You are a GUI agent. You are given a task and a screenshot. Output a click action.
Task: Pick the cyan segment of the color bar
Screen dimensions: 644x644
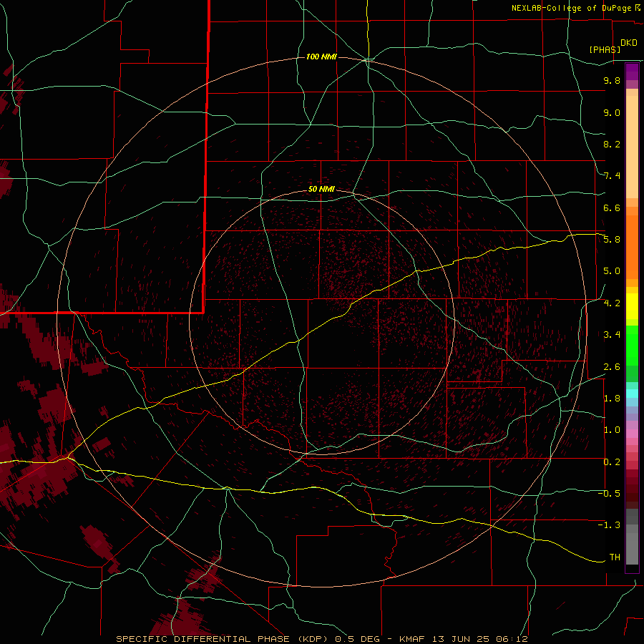[632, 394]
